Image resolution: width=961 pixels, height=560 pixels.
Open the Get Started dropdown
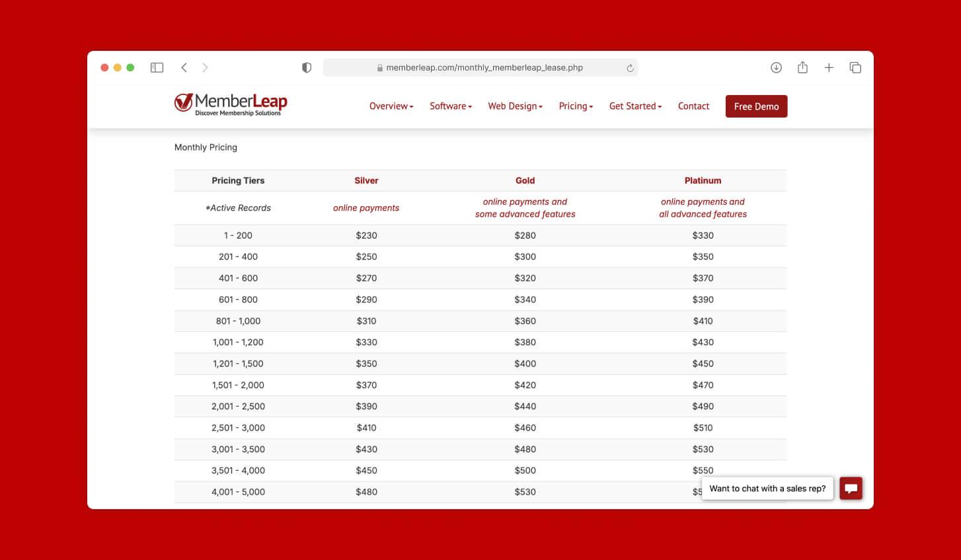tap(635, 106)
